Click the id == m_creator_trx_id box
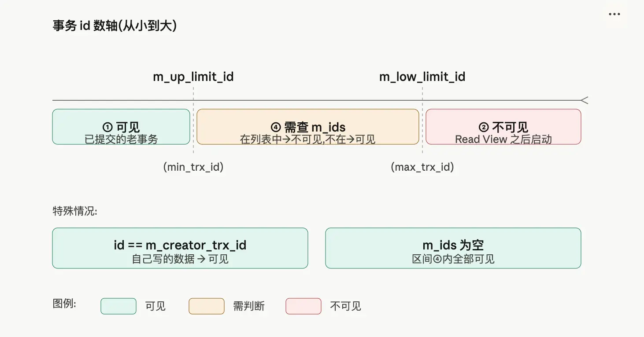The width and height of the screenshot is (644, 337). (180, 248)
